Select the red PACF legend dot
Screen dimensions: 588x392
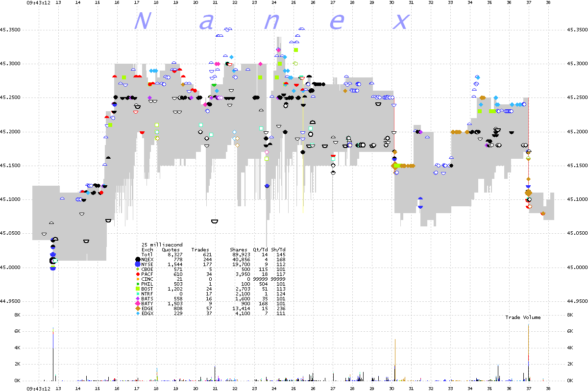138,274
